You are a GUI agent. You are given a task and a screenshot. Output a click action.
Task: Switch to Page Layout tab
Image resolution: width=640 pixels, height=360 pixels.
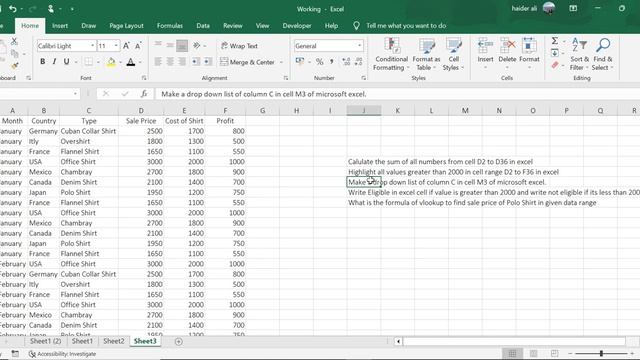click(126, 25)
